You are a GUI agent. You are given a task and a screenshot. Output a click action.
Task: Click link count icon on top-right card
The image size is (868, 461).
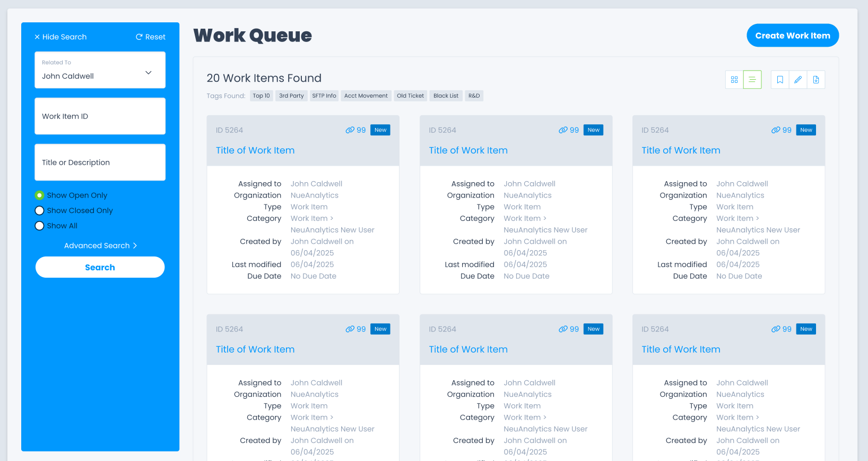[776, 130]
